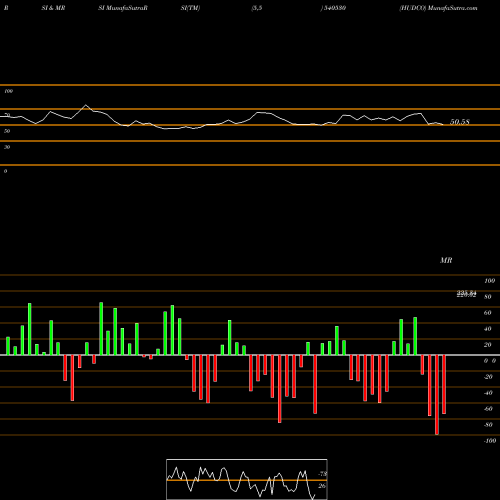
Task: Click the RSI axis label 100
Action: [9, 91]
